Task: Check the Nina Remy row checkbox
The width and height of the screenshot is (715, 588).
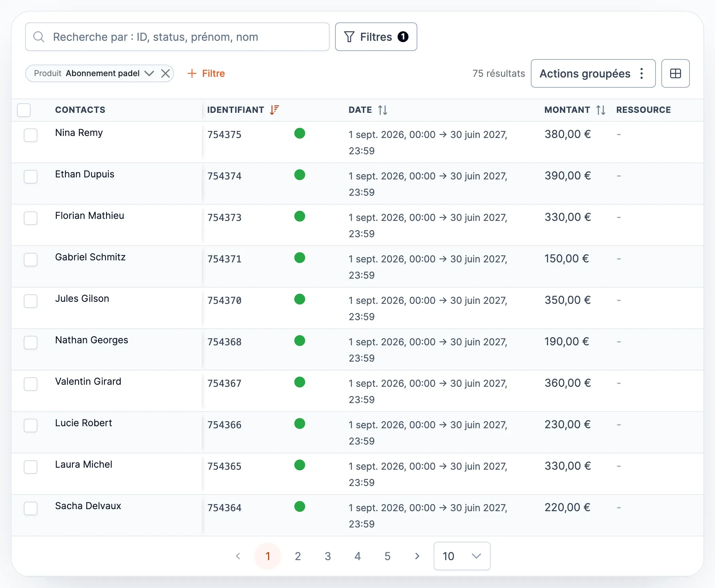Action: coord(31,135)
